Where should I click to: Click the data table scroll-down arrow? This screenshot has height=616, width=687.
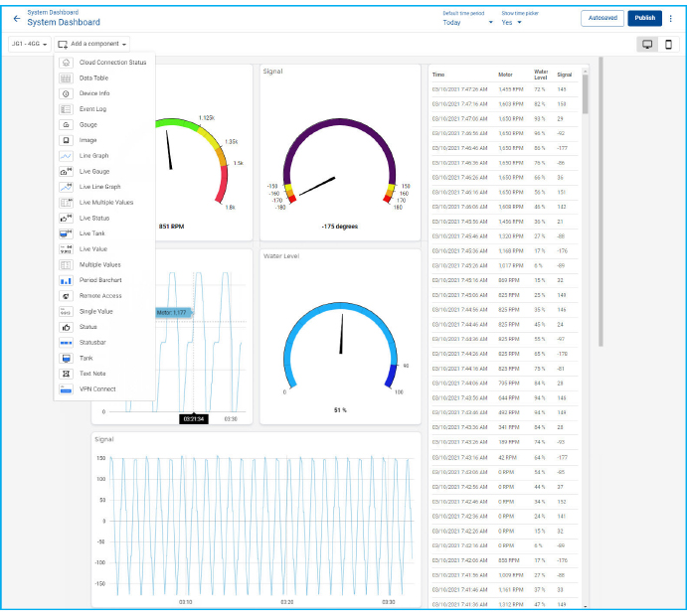tap(585, 606)
